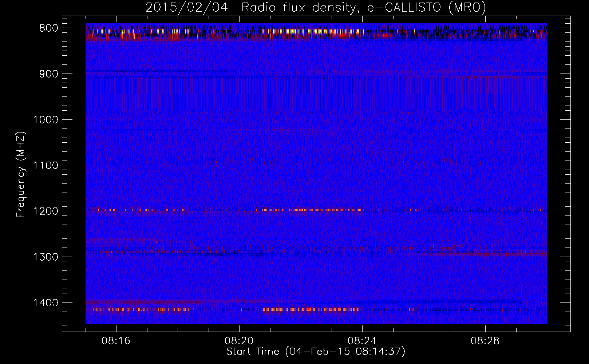Select the '1100' frequency axis label
589x364 pixels.
pos(46,166)
